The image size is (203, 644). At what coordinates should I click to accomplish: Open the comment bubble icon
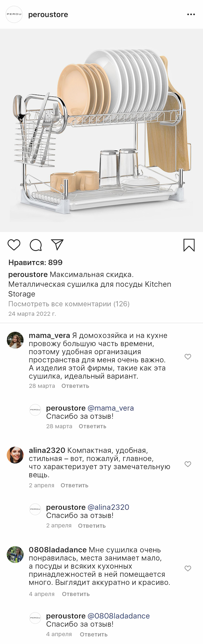pyautogui.click(x=36, y=245)
